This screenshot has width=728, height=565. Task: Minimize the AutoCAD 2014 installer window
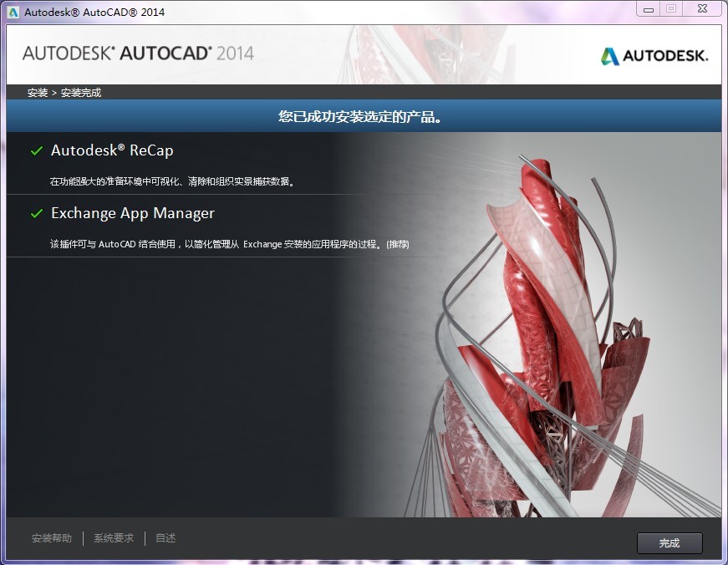649,9
